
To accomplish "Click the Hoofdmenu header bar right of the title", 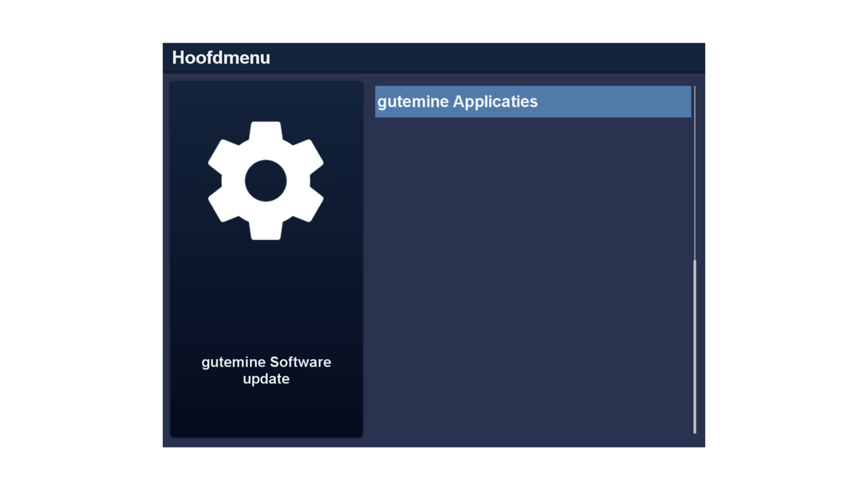I will pos(488,58).
